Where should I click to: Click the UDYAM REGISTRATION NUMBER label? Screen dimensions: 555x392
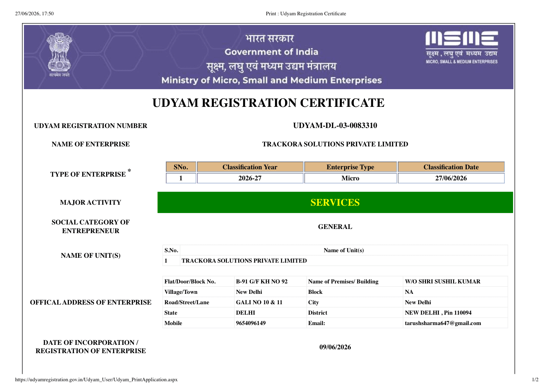(91, 126)
